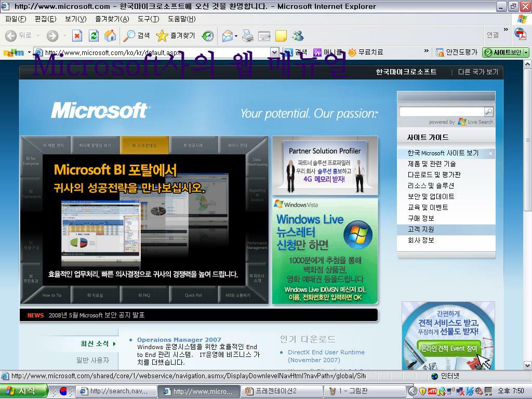Stop page loading with the red X icon
The width and height of the screenshot is (532, 399).
pos(77,36)
